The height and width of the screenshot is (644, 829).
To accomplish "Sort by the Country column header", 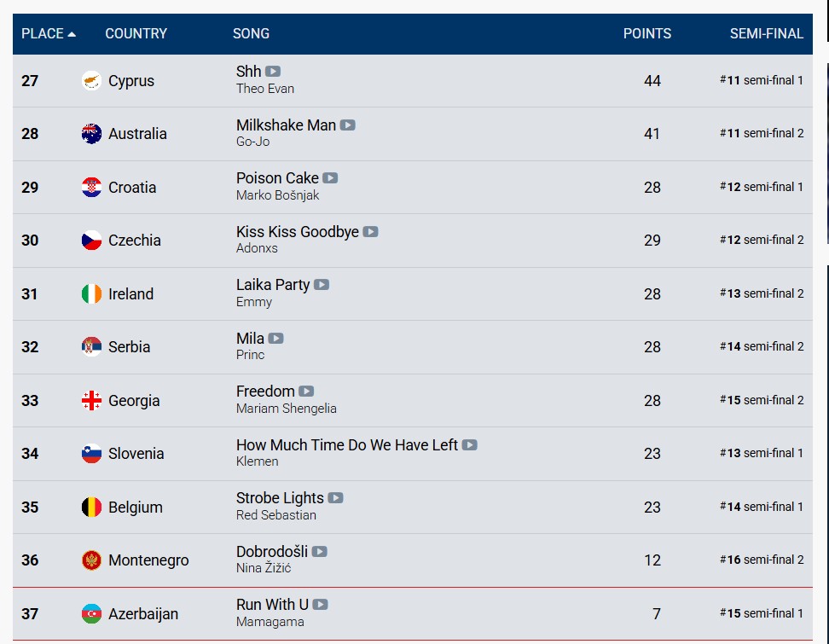I will (x=136, y=34).
